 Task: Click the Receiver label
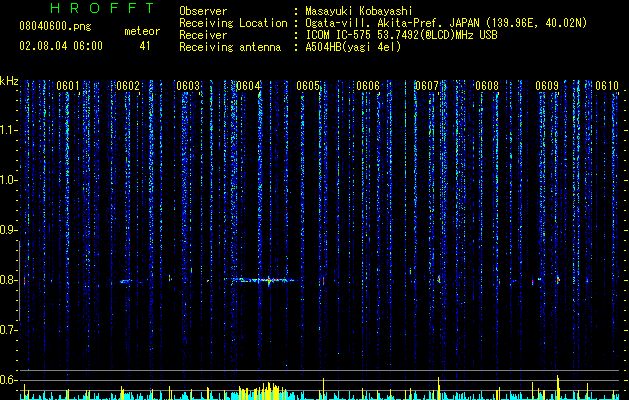coord(203,35)
